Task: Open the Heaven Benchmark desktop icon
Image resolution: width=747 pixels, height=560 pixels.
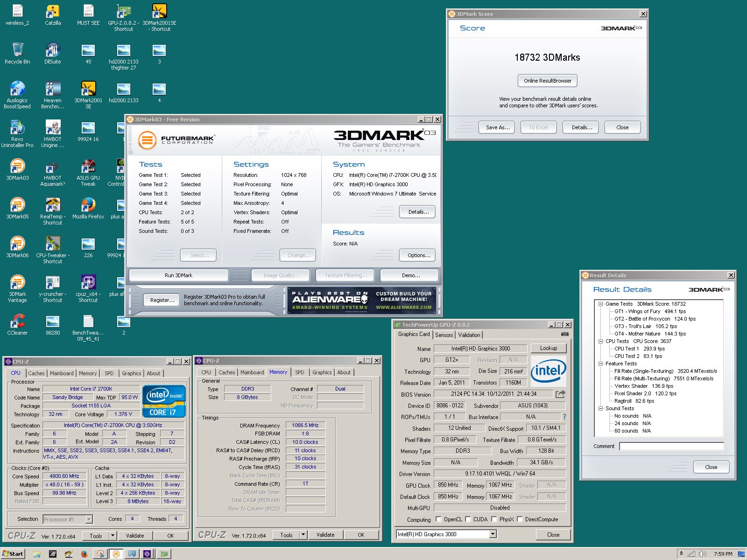Action: (x=53, y=95)
